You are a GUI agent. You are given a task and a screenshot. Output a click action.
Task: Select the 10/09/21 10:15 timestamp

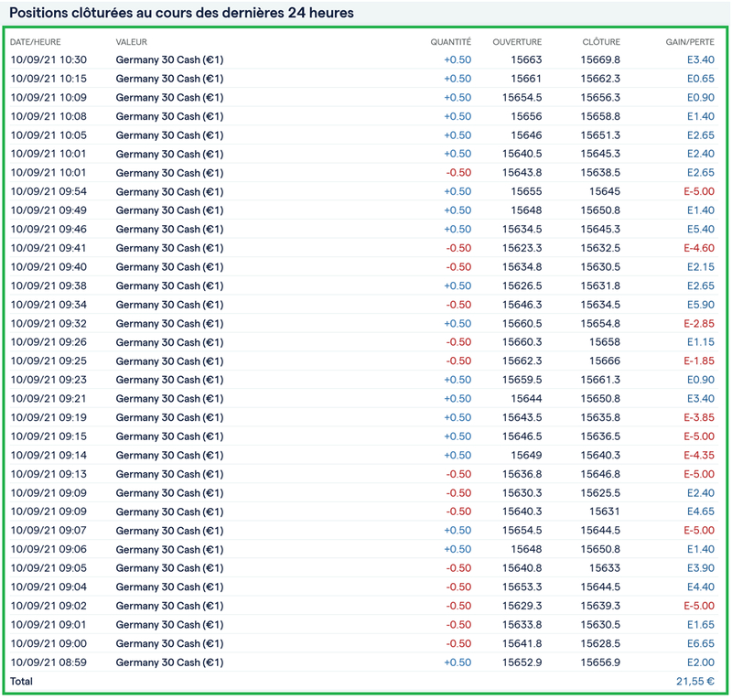[48, 79]
